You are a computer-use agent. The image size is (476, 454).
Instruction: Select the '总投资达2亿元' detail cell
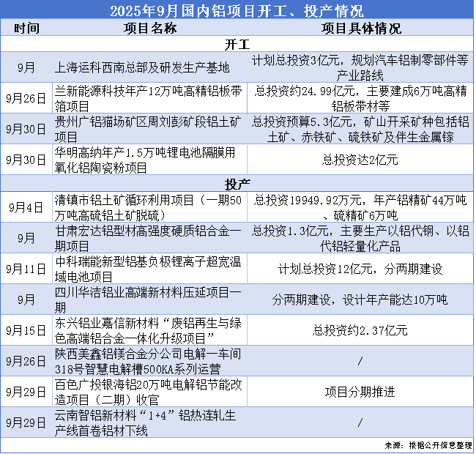tap(361, 159)
